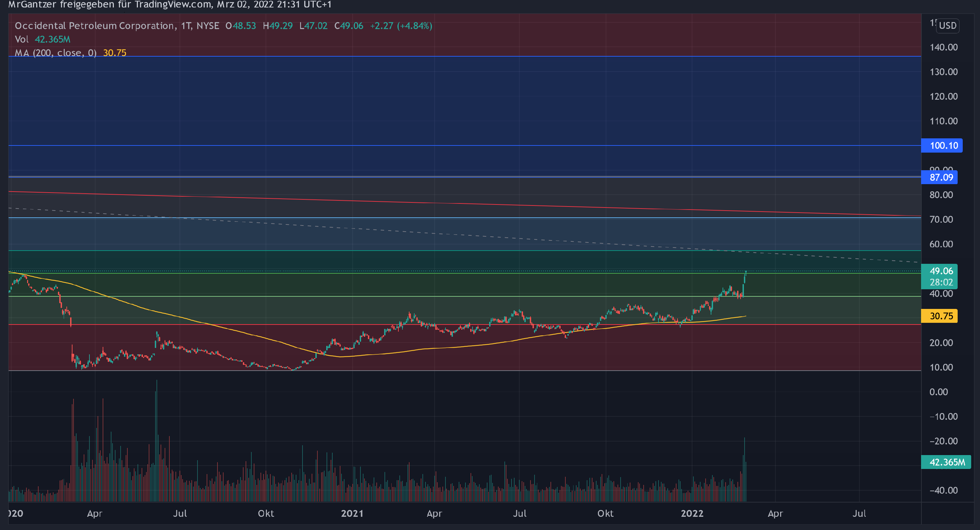The image size is (980, 530).
Task: Click the yellow 30.75 MA price label
Action: [x=939, y=316]
